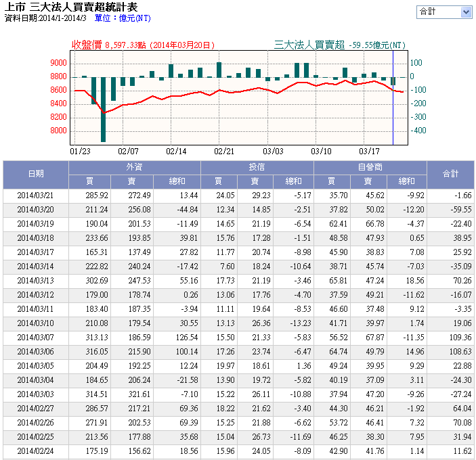Click total value 64.04

[462, 409]
